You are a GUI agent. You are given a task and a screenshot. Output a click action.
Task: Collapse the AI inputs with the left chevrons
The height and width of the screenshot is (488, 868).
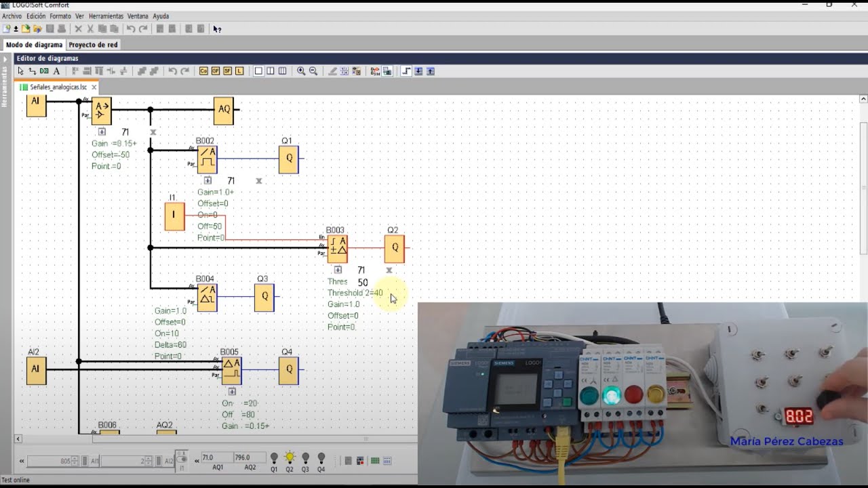(x=22, y=461)
